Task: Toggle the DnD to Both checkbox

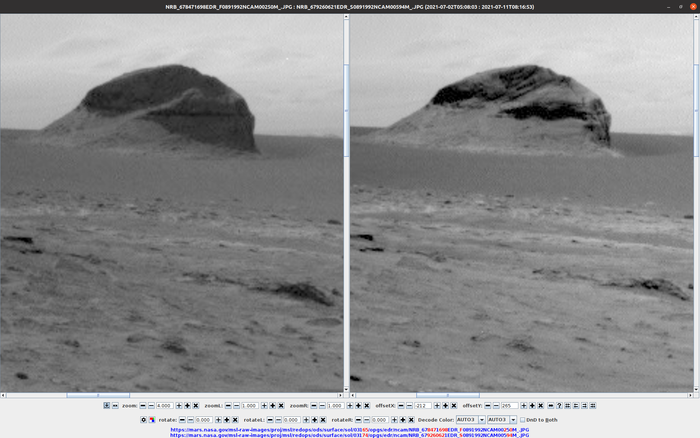Action: pyautogui.click(x=523, y=419)
